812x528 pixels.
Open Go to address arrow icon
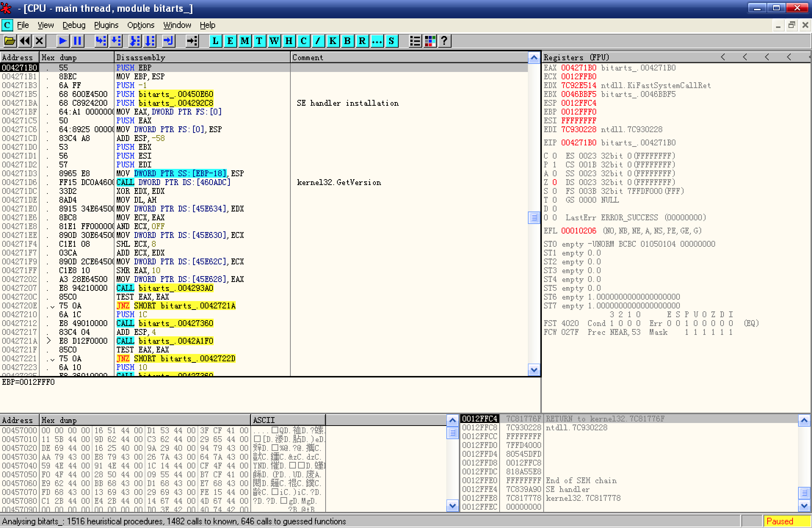192,41
